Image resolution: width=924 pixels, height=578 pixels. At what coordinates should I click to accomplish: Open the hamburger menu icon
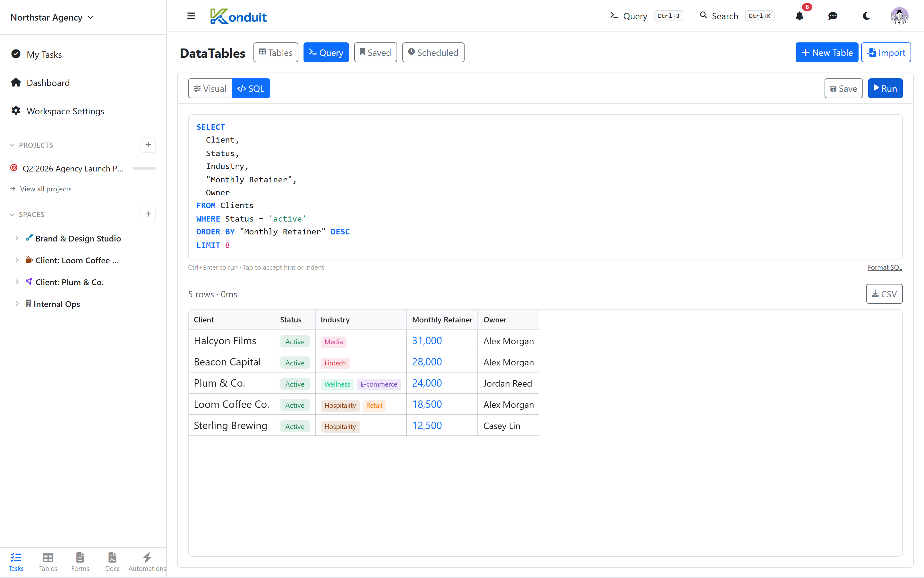point(191,16)
